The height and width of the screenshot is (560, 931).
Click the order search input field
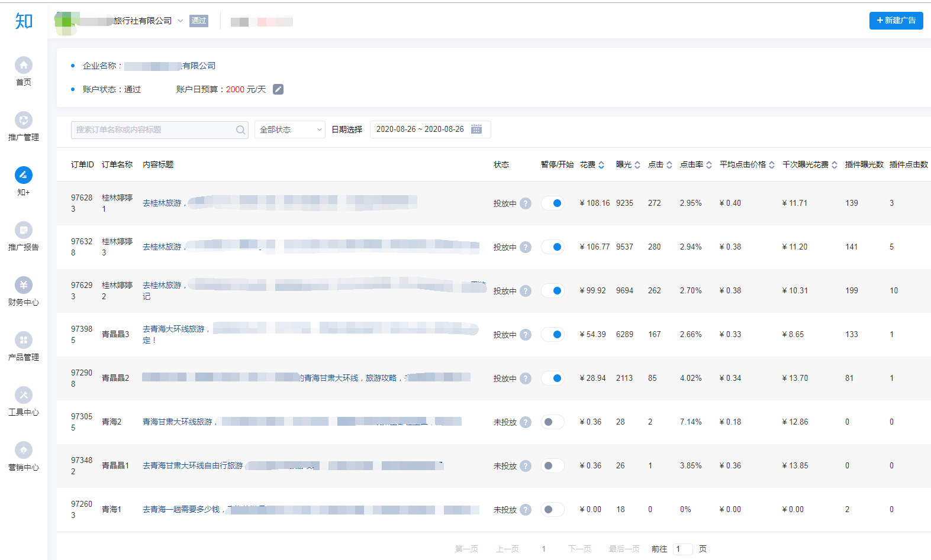[x=154, y=130]
